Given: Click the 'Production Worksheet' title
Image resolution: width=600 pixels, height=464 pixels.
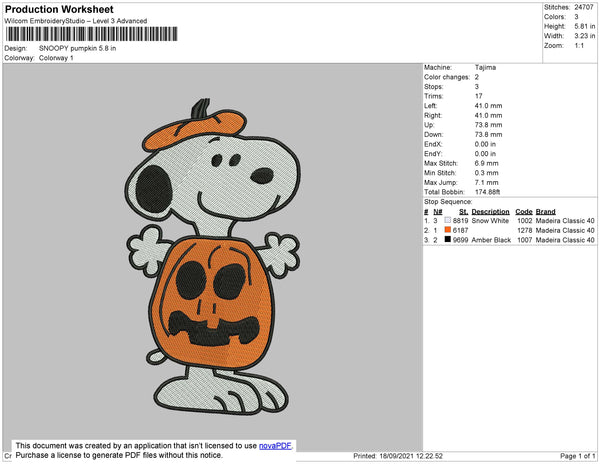Looking at the screenshot, I should pos(59,10).
